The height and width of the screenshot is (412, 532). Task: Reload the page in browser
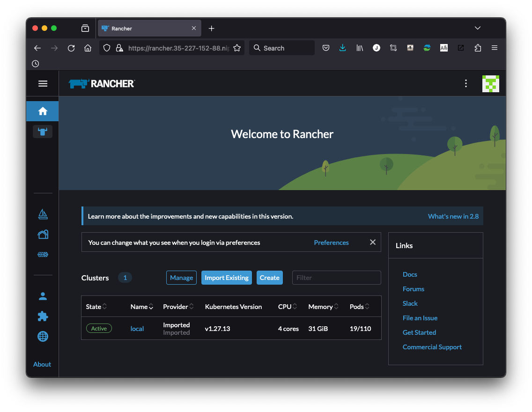pos(71,48)
